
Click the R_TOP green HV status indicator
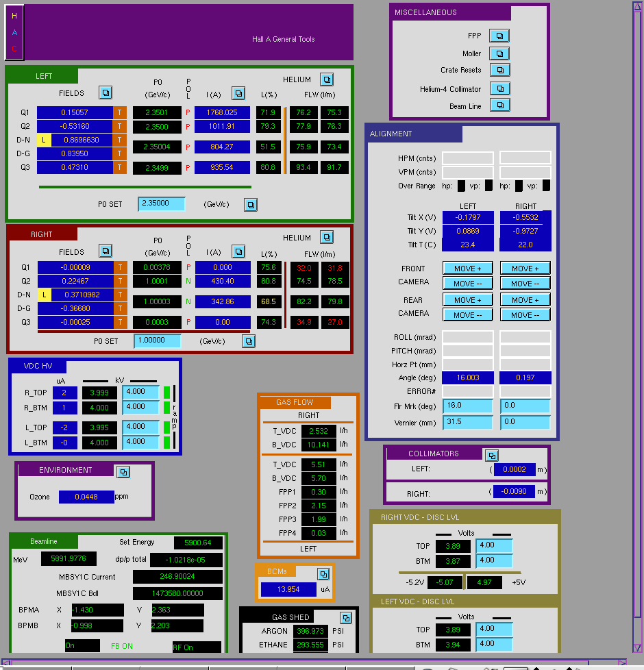coord(167,393)
